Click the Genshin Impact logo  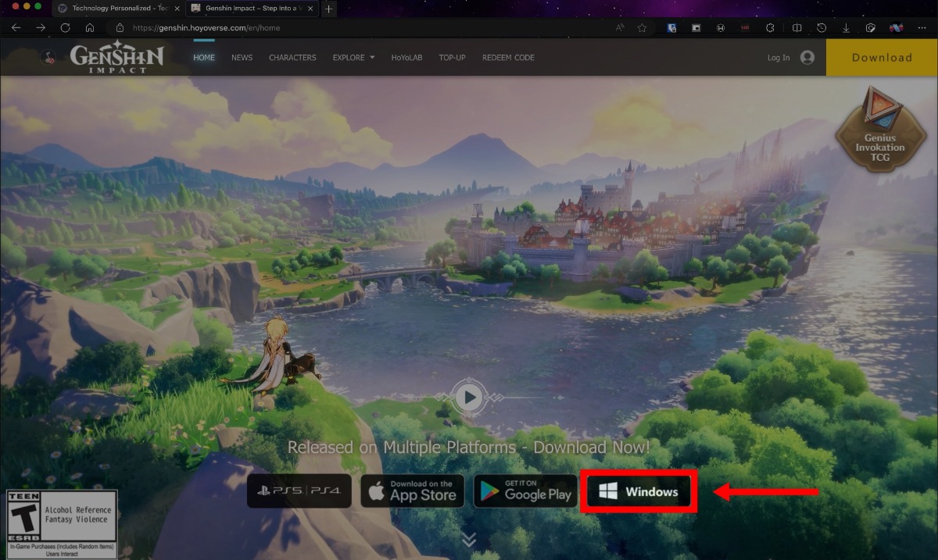[117, 57]
